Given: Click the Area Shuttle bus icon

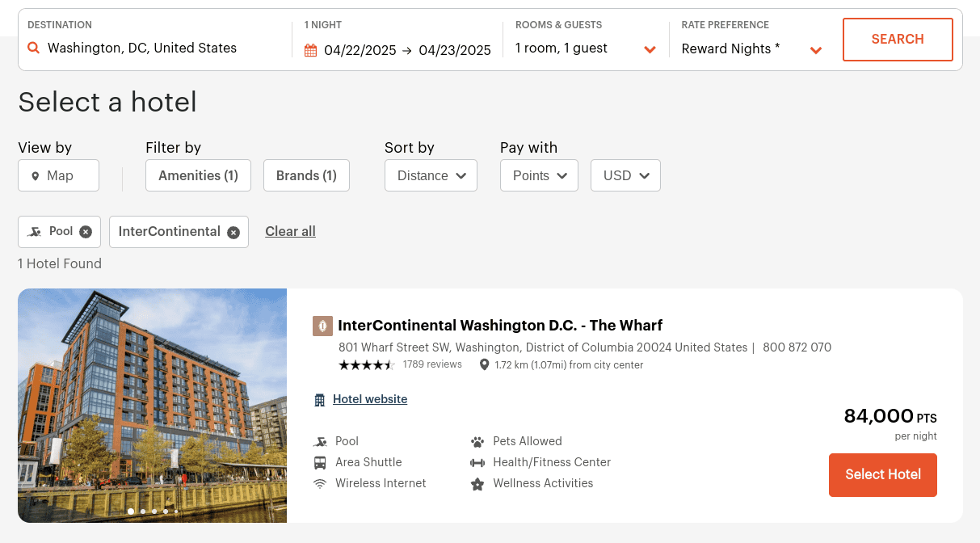Looking at the screenshot, I should 320,463.
